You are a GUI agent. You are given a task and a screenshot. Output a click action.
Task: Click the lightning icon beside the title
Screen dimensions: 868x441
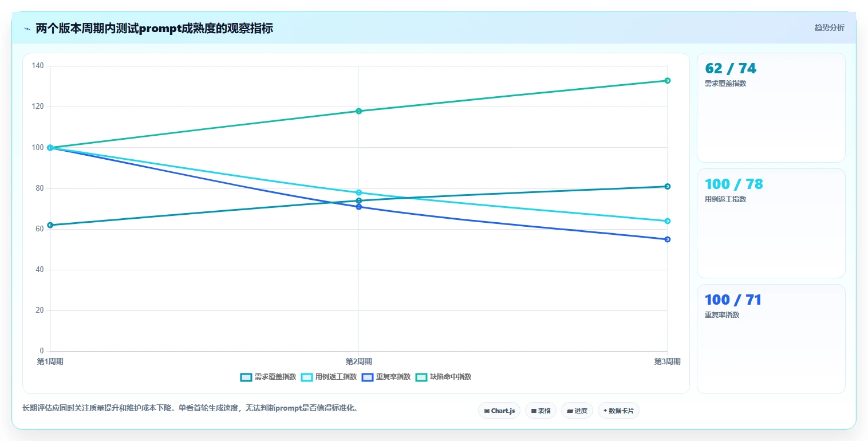27,28
